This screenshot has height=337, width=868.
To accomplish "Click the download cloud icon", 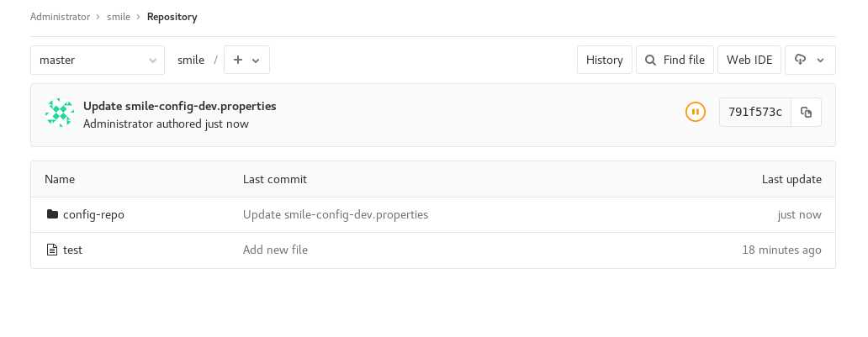I will click(800, 59).
